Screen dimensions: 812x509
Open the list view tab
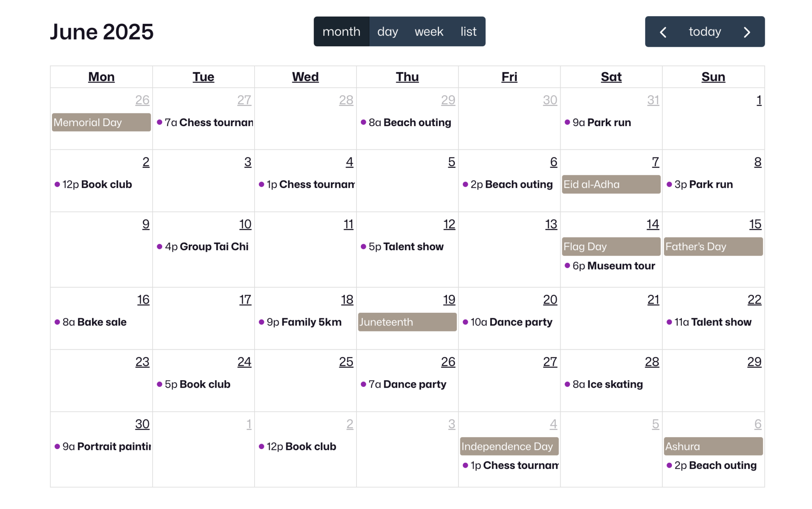[468, 32]
